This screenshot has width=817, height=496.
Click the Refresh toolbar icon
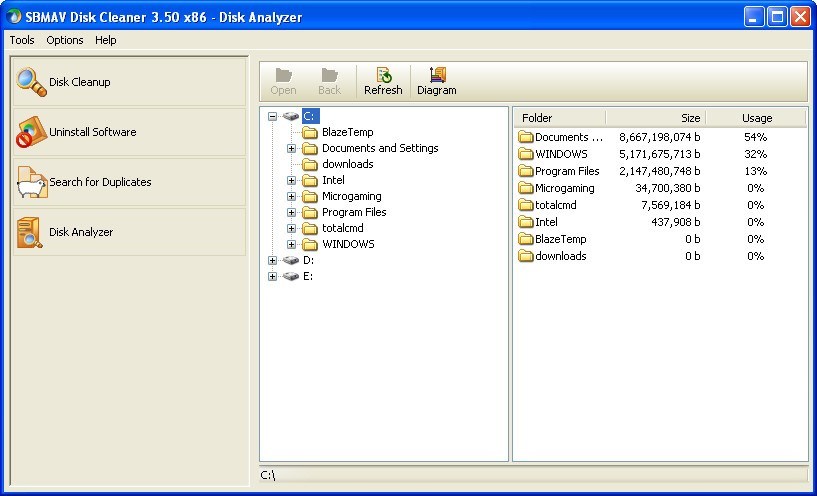point(384,75)
